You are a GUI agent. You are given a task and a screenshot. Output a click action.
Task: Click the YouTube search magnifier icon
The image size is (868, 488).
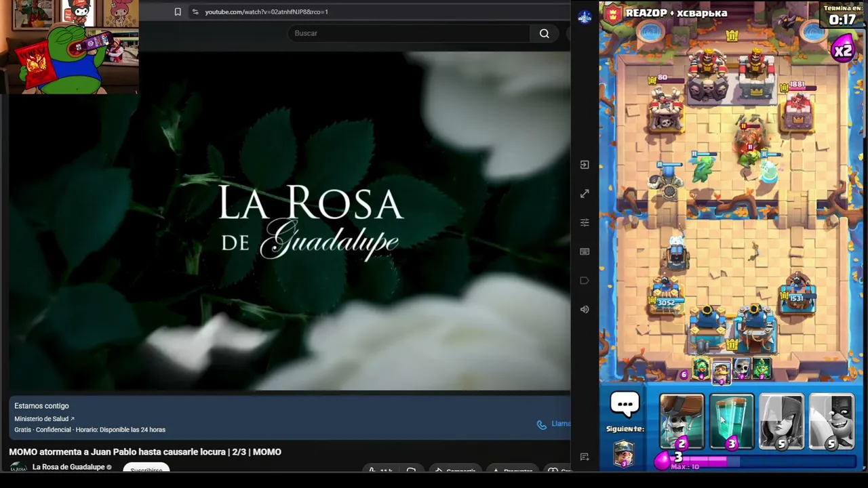pos(544,33)
